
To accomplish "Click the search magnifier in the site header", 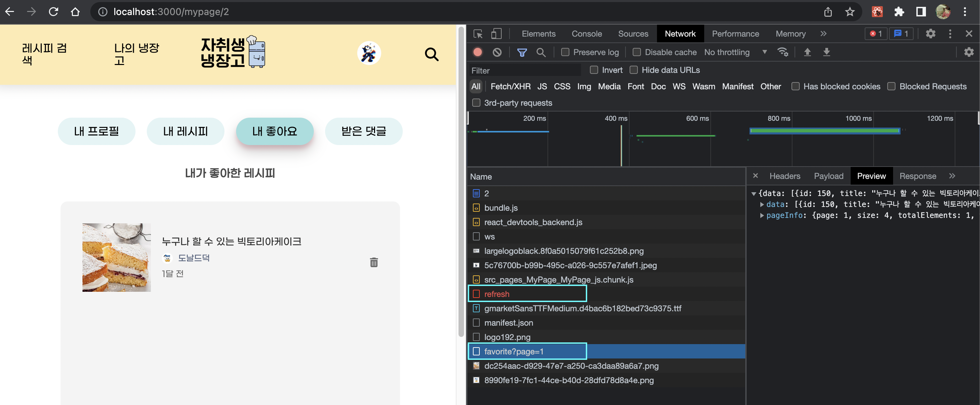I will click(x=431, y=54).
